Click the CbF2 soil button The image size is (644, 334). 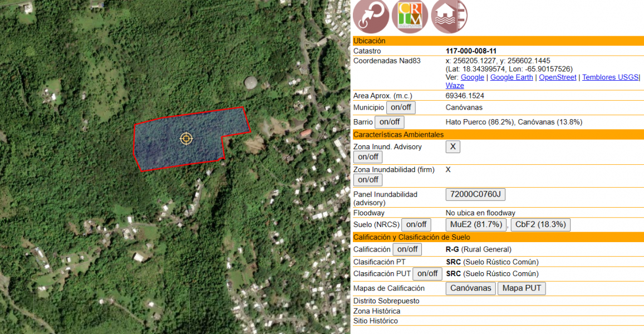coord(540,224)
